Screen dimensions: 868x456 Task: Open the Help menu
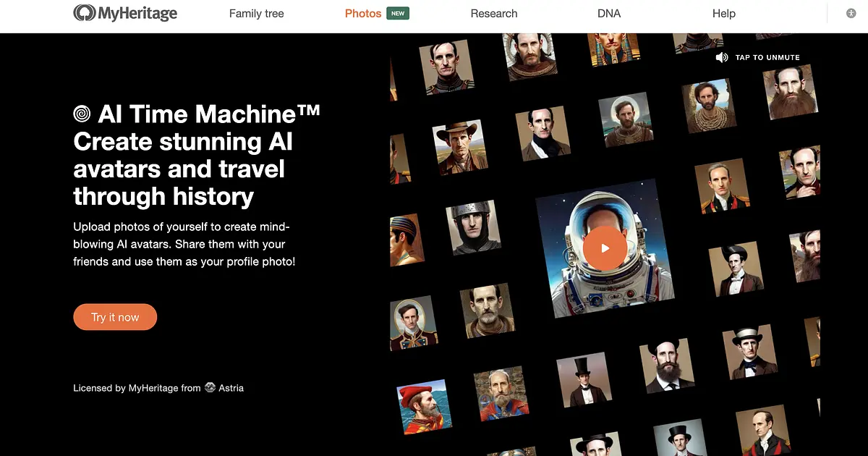(x=724, y=13)
